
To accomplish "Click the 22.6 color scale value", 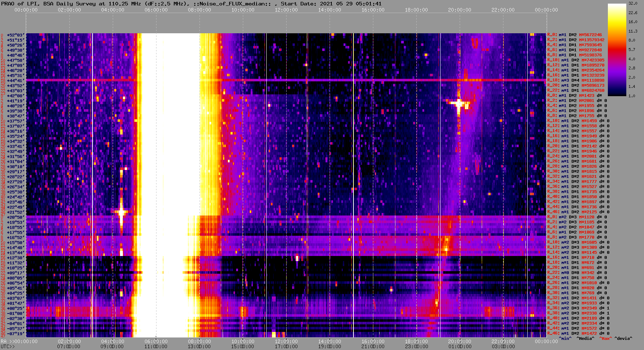I will click(633, 13).
